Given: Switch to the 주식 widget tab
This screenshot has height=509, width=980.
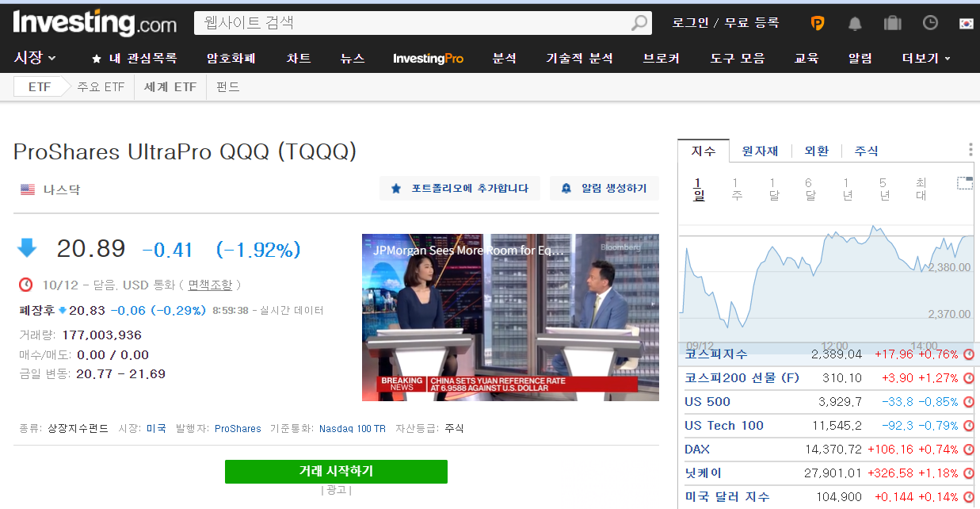Looking at the screenshot, I should [x=867, y=151].
